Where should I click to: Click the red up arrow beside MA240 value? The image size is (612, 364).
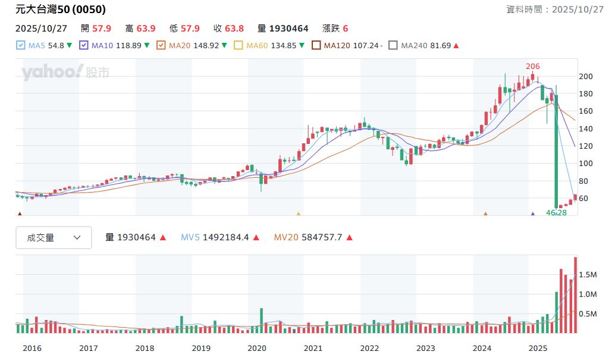click(x=456, y=46)
